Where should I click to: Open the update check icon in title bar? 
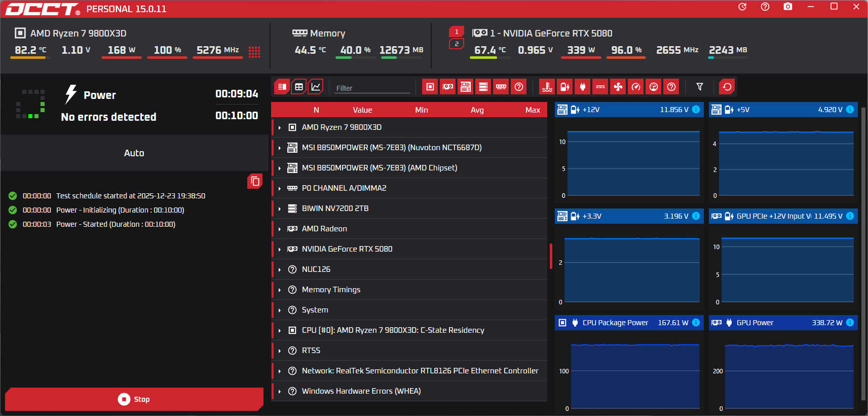742,7
